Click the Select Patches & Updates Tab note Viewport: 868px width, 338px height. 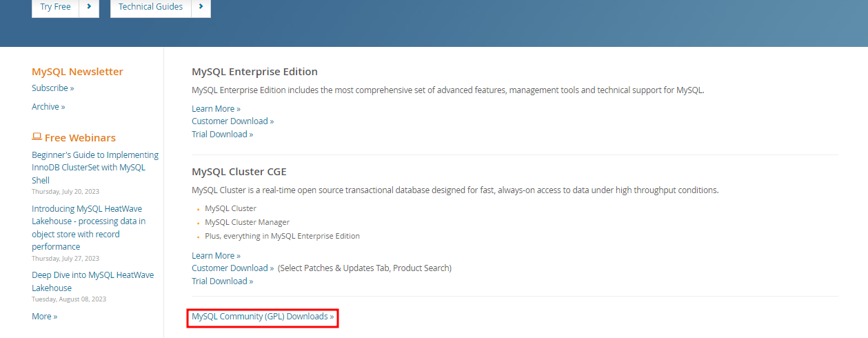tap(365, 268)
